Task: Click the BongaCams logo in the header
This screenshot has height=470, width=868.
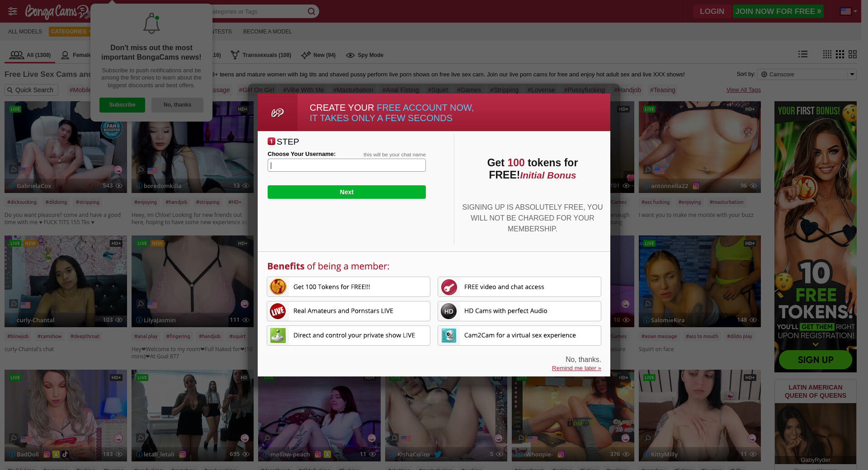Action: [x=58, y=12]
